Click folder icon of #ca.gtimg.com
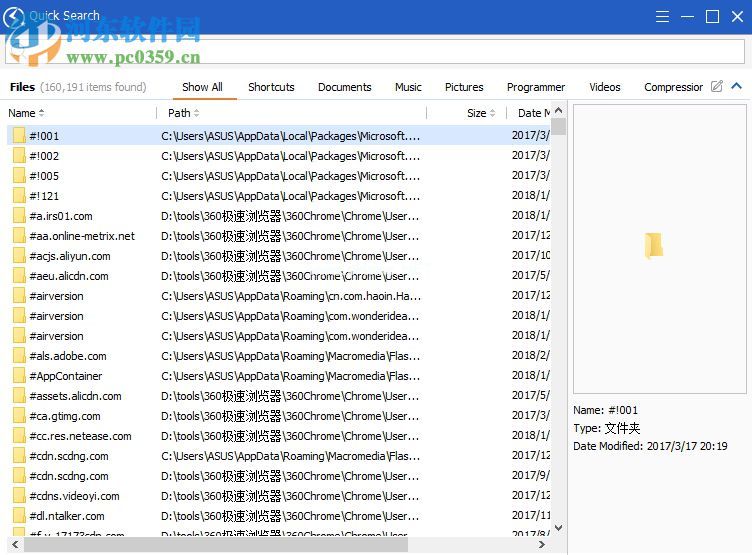This screenshot has height=555, width=752. [19, 416]
